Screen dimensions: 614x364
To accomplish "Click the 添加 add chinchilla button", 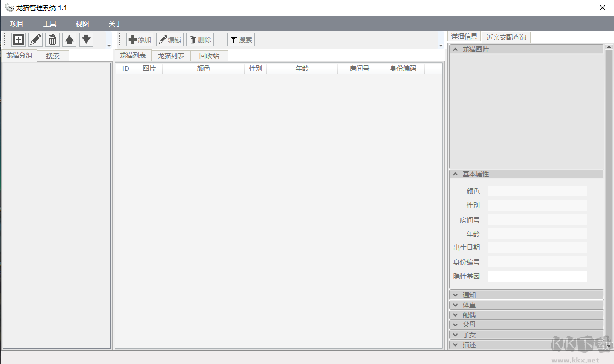I will 140,40.
